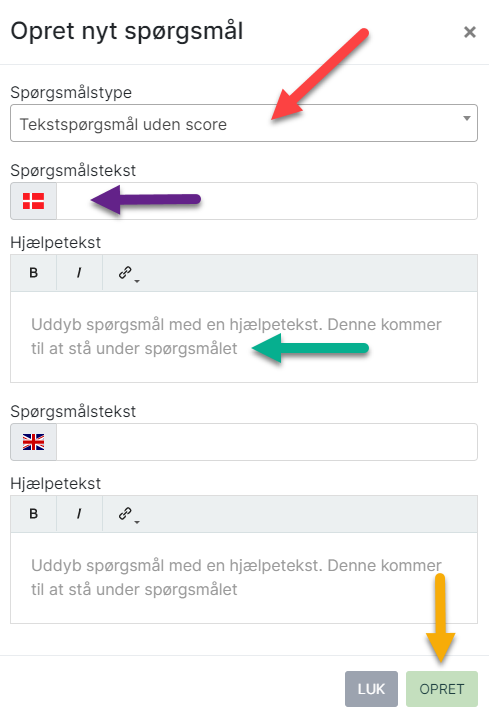This screenshot has width=489, height=719.
Task: Click the Bold icon in Danish Hjælpetekst toolbar
Action: [33, 273]
